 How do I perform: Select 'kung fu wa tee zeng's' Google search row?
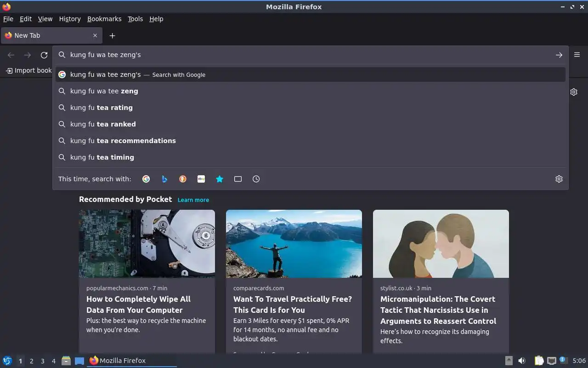click(x=311, y=75)
